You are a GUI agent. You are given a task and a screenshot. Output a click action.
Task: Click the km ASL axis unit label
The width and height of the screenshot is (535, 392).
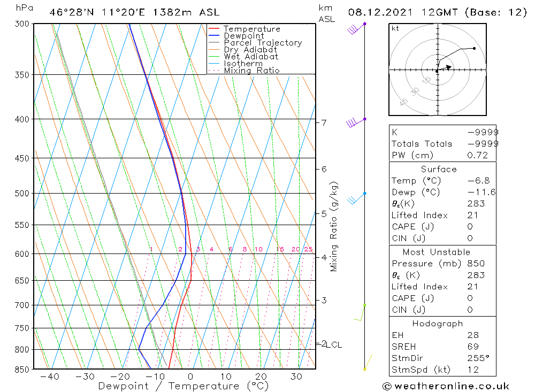click(326, 13)
